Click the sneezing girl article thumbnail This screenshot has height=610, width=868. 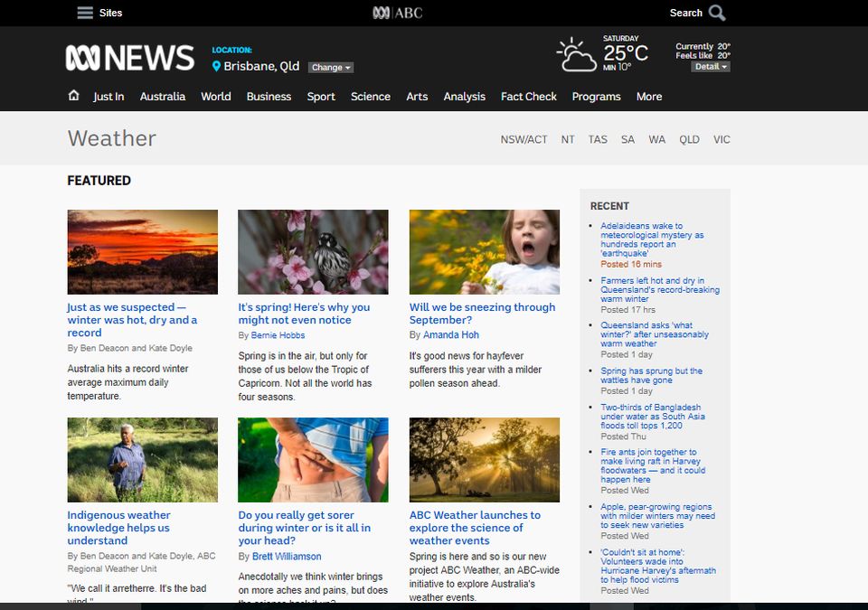tap(485, 251)
